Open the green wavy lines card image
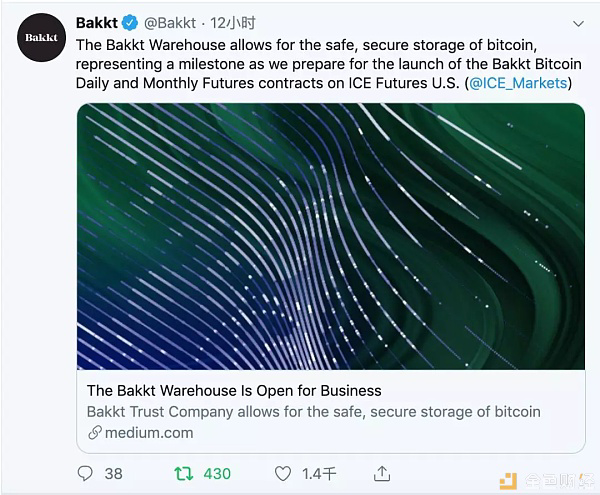Image resolution: width=600 pixels, height=495 pixels. 330,236
